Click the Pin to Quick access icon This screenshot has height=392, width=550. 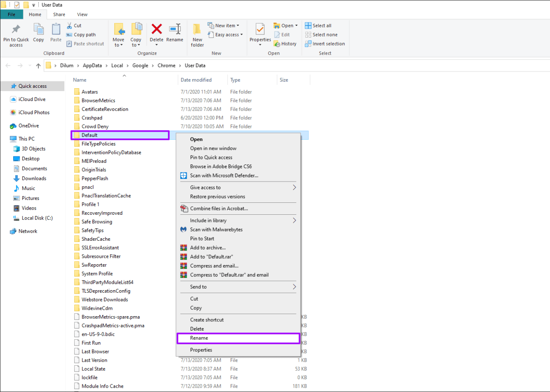(x=16, y=30)
